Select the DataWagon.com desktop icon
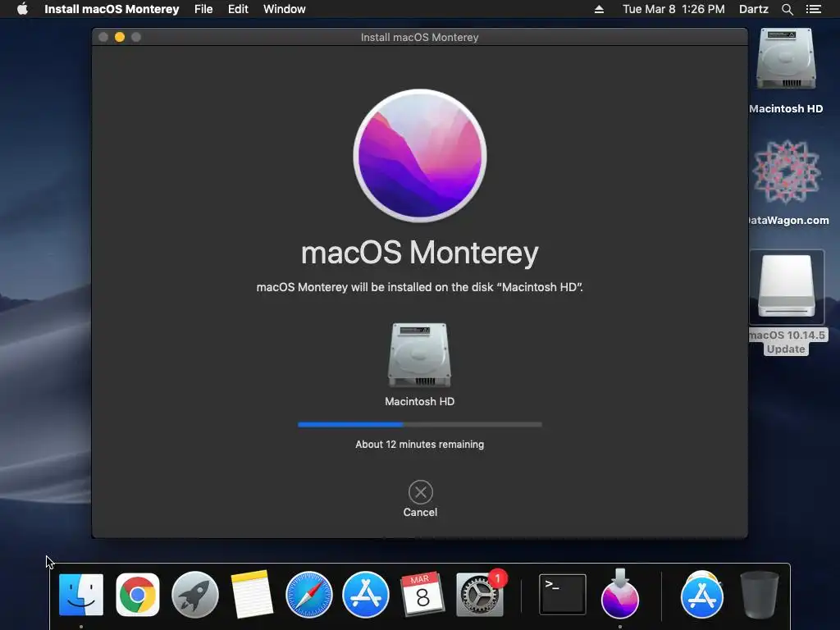 click(x=786, y=171)
